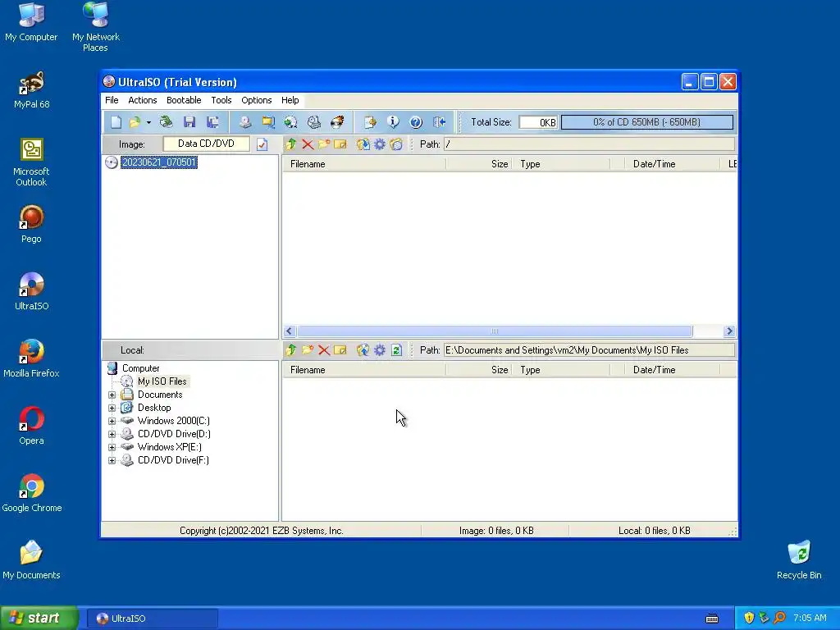
Task: Click the image properties checkmark icon
Action: (x=262, y=144)
